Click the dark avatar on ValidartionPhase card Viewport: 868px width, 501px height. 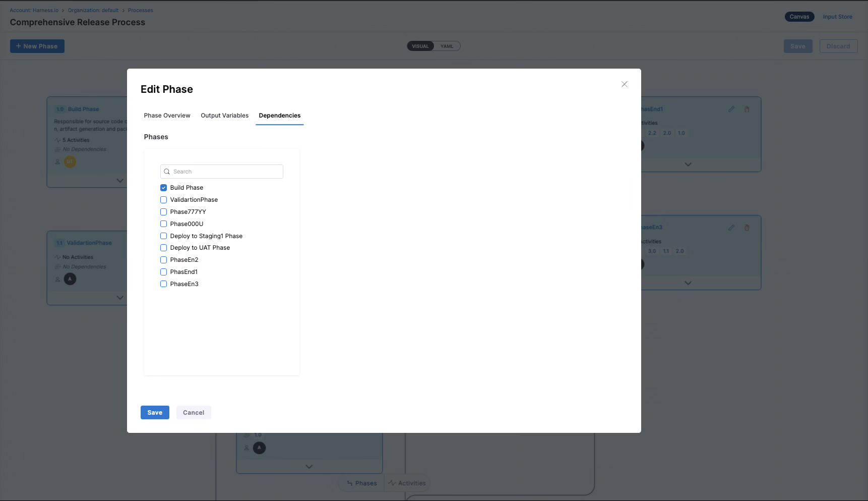tap(70, 279)
